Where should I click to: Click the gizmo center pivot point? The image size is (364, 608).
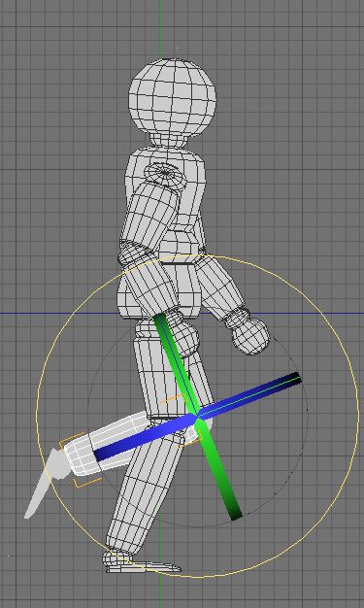(197, 417)
